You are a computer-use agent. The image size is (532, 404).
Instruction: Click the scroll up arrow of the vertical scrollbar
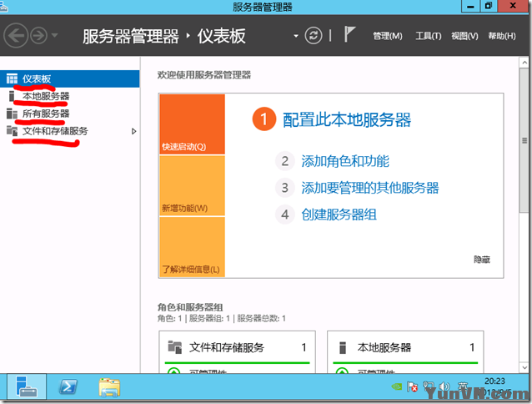(524, 63)
